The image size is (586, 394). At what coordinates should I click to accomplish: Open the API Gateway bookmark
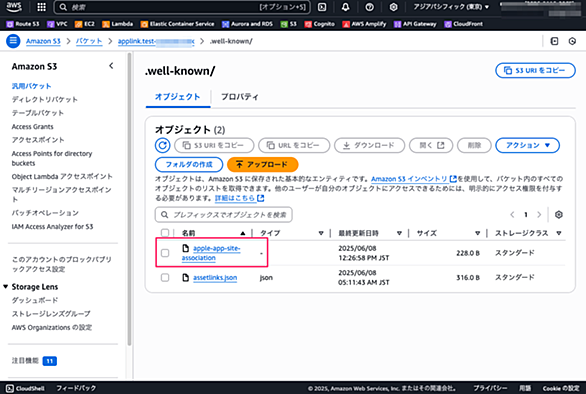coord(415,24)
